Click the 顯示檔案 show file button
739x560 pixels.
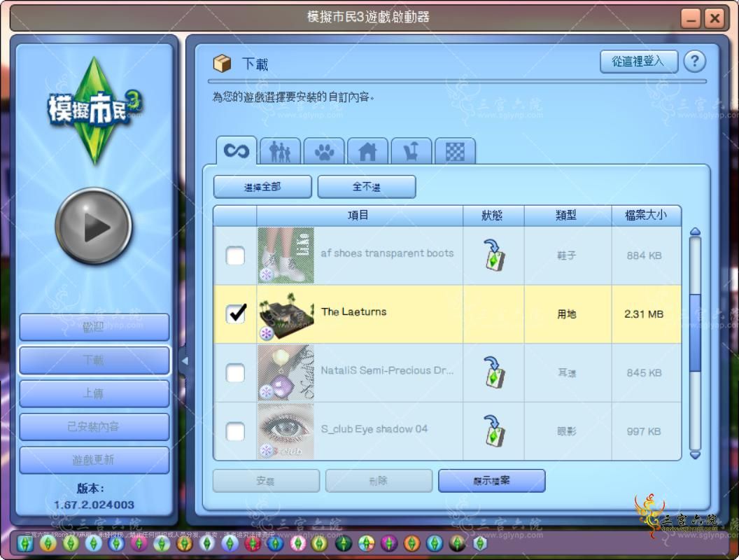(491, 481)
